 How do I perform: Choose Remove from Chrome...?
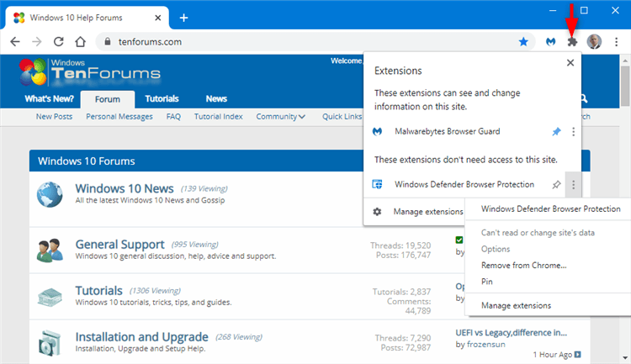click(523, 266)
